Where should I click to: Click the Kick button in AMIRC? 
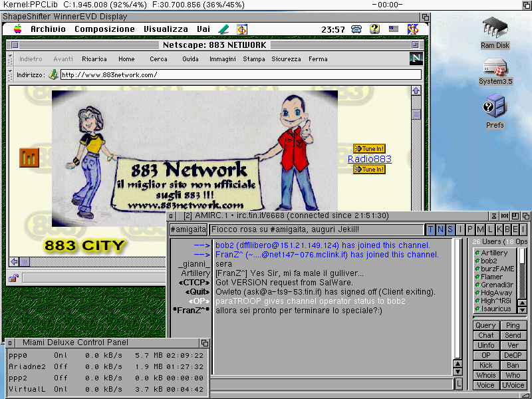(486, 365)
